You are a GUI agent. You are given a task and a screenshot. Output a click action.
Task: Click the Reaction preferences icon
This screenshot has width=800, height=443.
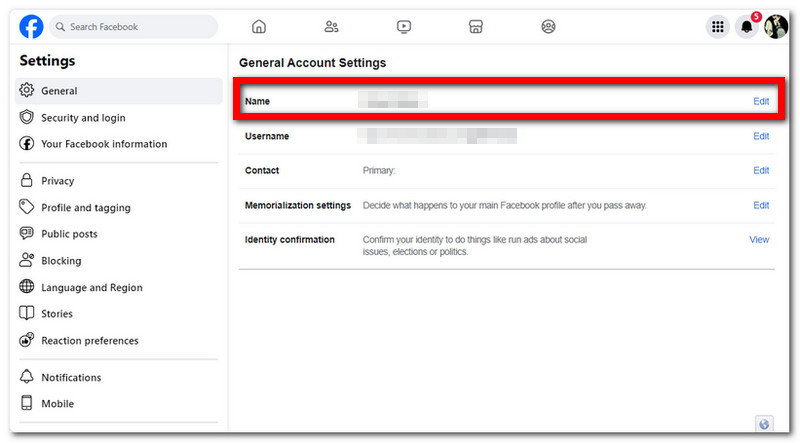coord(27,339)
